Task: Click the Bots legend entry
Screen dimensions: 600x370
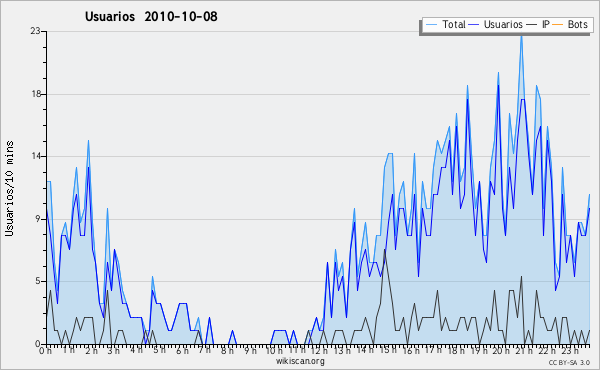Action: (x=570, y=24)
